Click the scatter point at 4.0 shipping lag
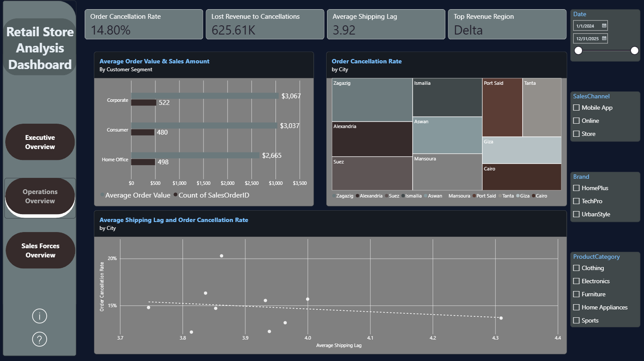Image resolution: width=644 pixels, height=361 pixels. click(x=307, y=299)
